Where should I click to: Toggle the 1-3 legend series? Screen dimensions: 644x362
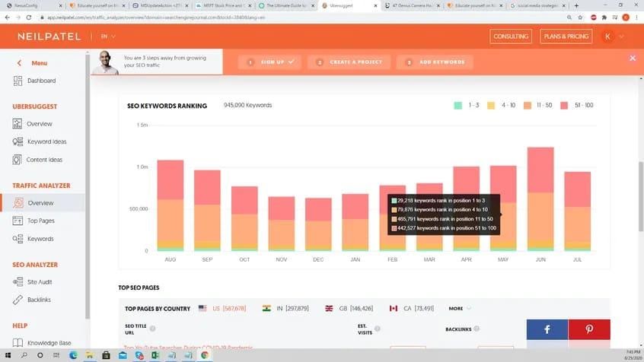coord(466,106)
